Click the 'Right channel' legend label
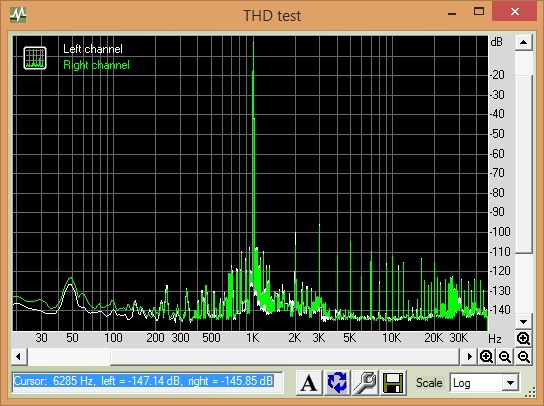Viewport: 544px width, 406px height. tap(96, 65)
